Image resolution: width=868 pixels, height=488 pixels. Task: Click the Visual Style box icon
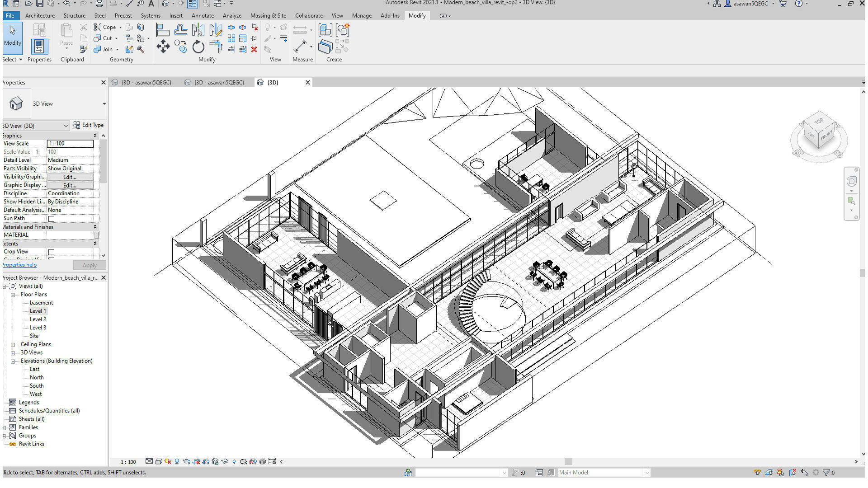pos(159,461)
